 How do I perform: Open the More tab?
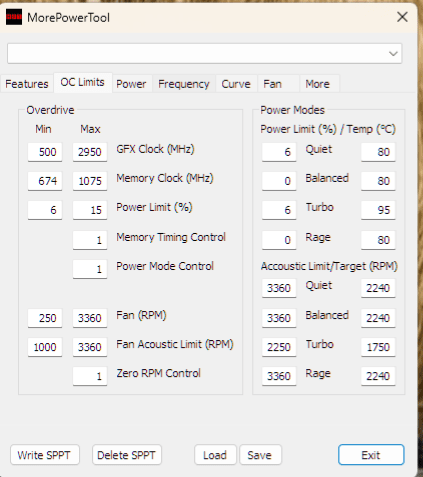(x=317, y=84)
